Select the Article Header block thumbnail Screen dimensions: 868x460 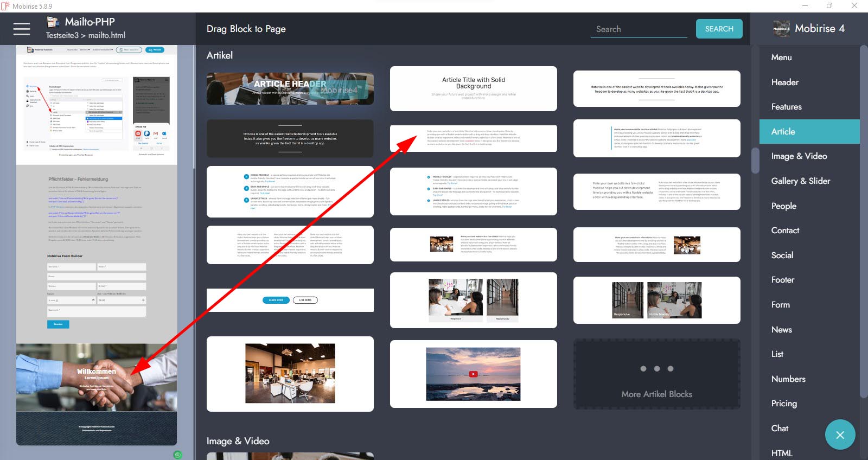point(290,88)
